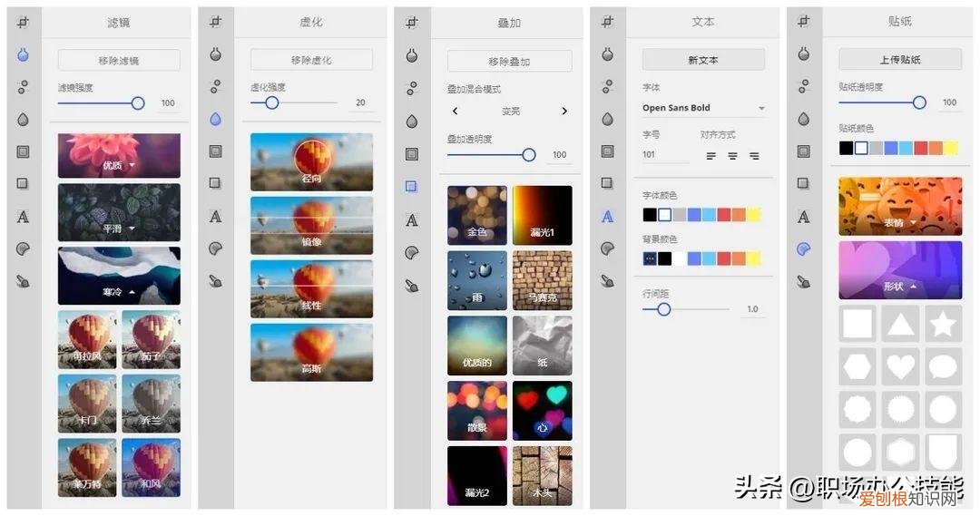Viewport: 980px width, 516px height.
Task: Click the highlighted overlay square icon in the 叠加 sidebar
Action: coord(411,187)
